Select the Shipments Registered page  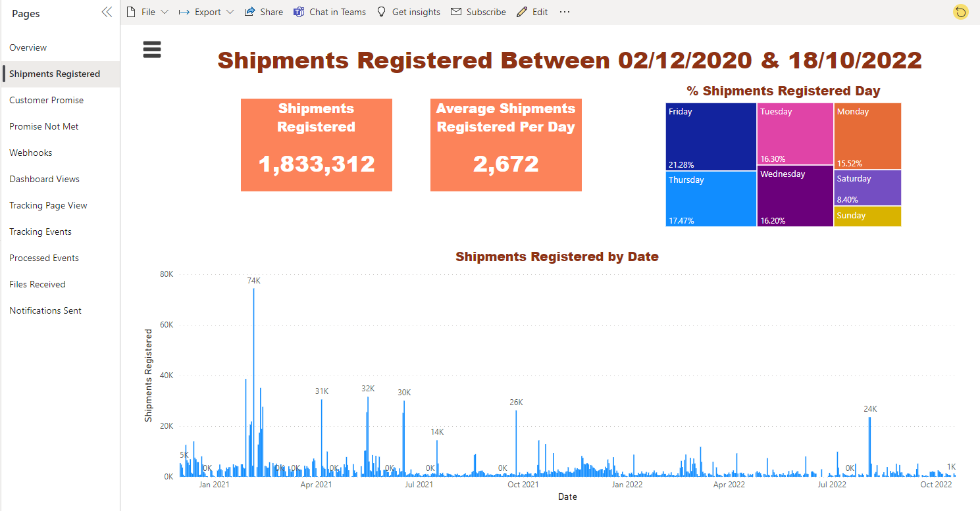60,74
